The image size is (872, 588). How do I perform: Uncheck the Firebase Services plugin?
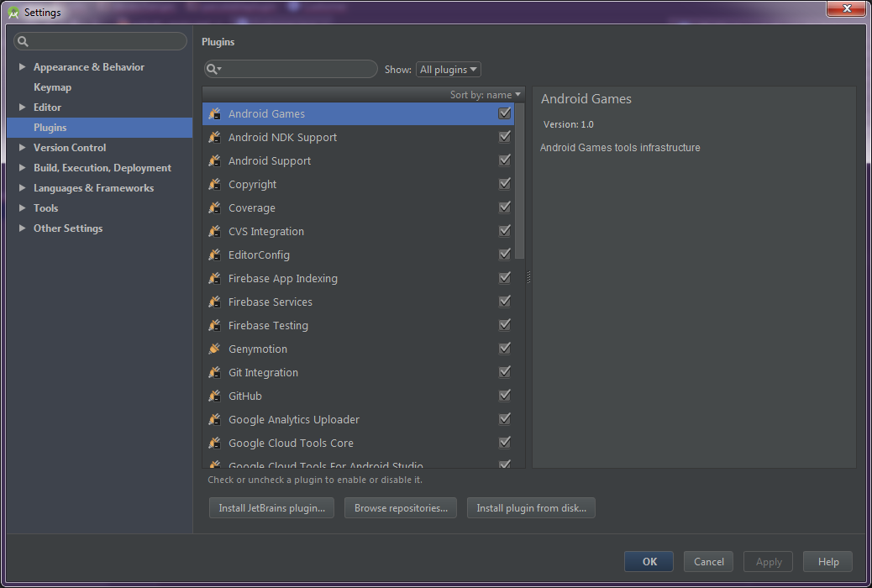[x=504, y=301]
